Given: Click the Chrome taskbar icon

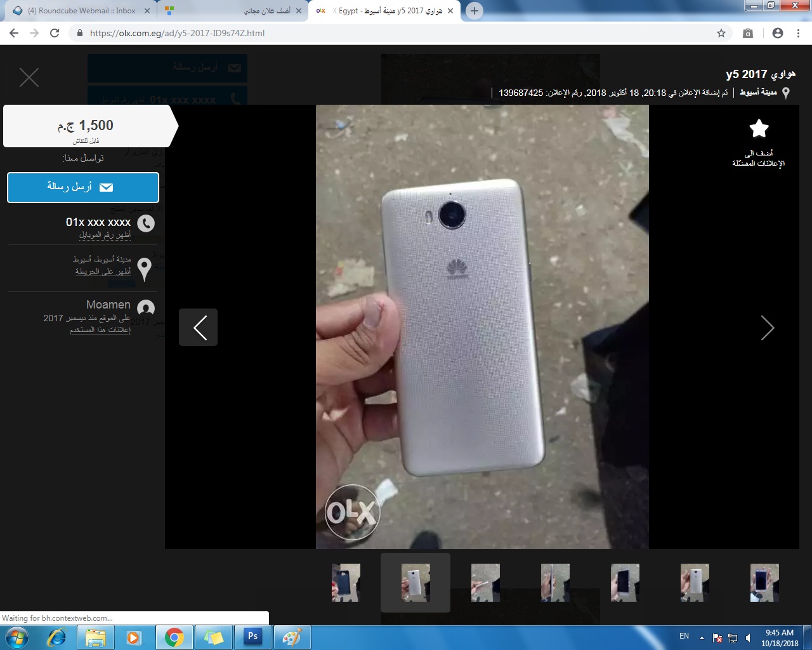Looking at the screenshot, I should (174, 637).
